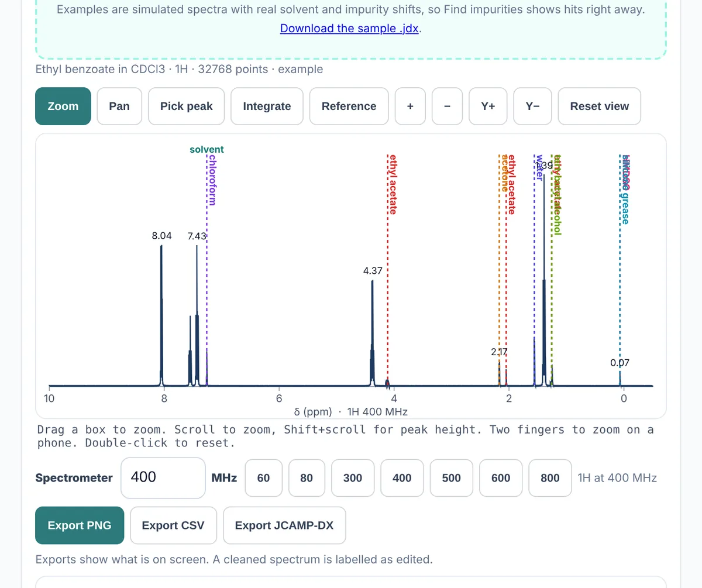The height and width of the screenshot is (588, 702).
Task: Set spectrometer to 800 MHz
Action: pos(550,478)
